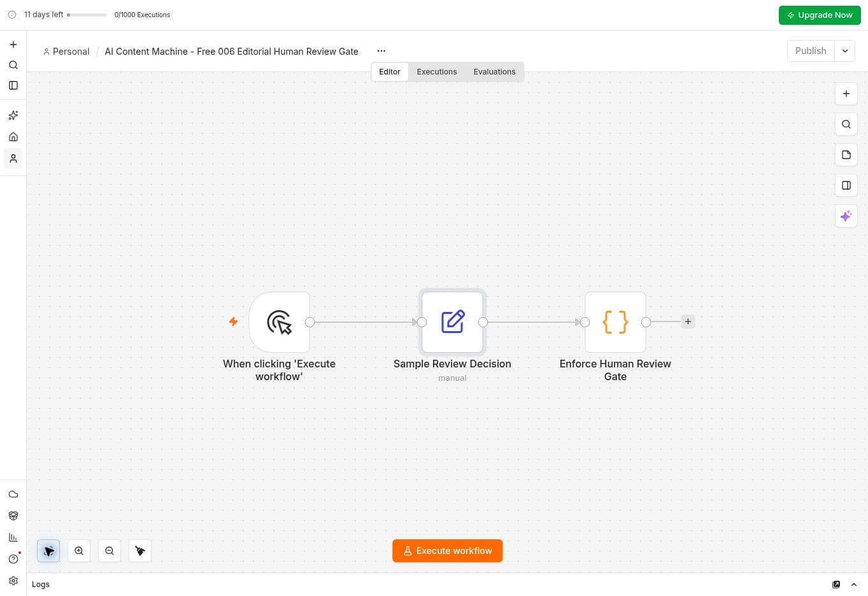Zoom out on the canvas

pyautogui.click(x=110, y=551)
